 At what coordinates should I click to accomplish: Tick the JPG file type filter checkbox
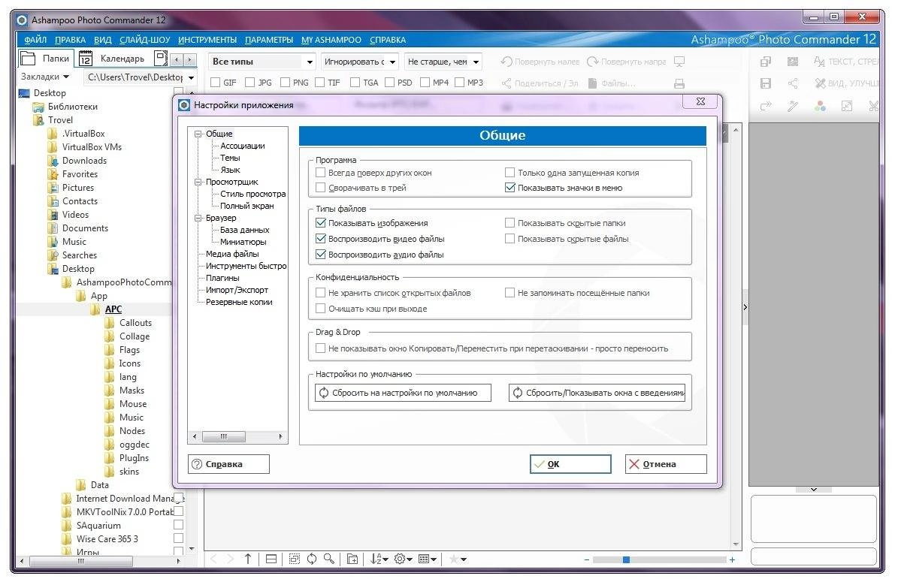click(x=249, y=83)
